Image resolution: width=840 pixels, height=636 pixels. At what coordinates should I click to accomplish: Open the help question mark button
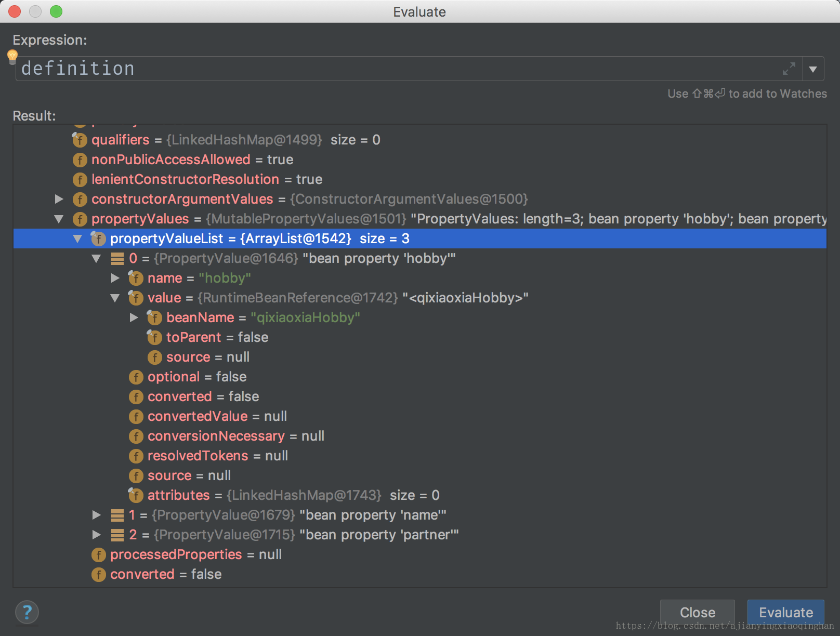27,612
